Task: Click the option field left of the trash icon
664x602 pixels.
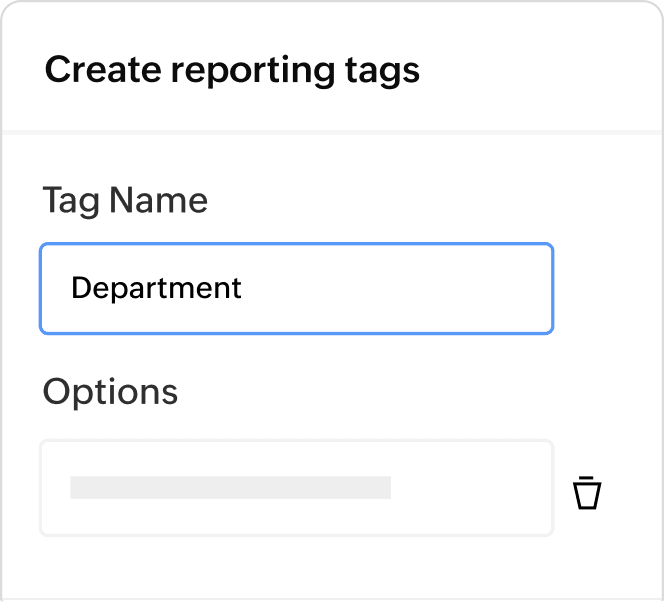Action: tap(296, 488)
